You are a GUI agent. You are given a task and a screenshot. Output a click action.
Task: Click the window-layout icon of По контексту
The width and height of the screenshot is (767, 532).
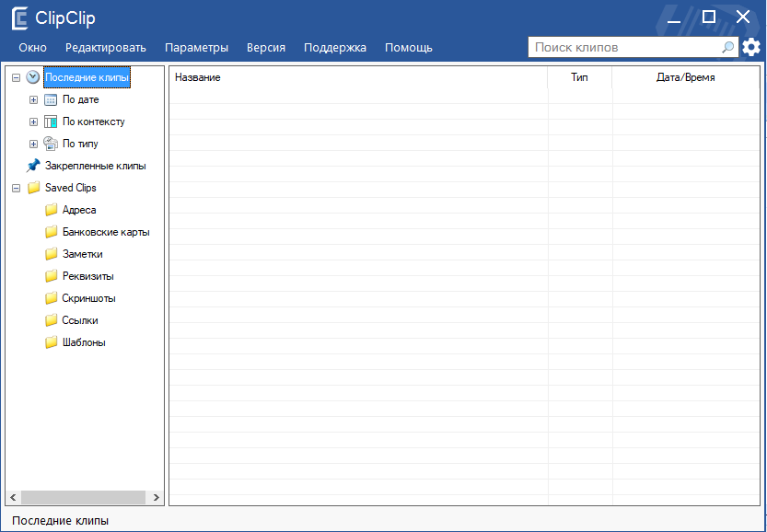(51, 121)
